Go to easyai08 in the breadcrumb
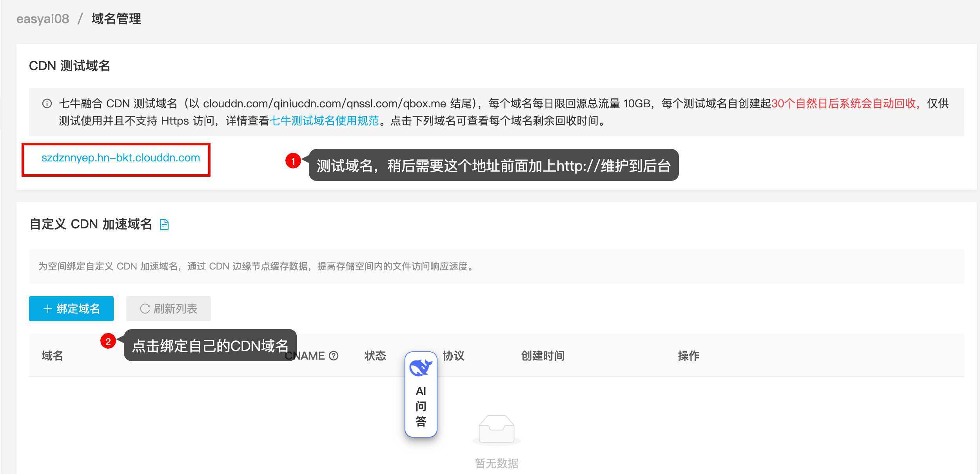The image size is (980, 474). [x=43, y=19]
